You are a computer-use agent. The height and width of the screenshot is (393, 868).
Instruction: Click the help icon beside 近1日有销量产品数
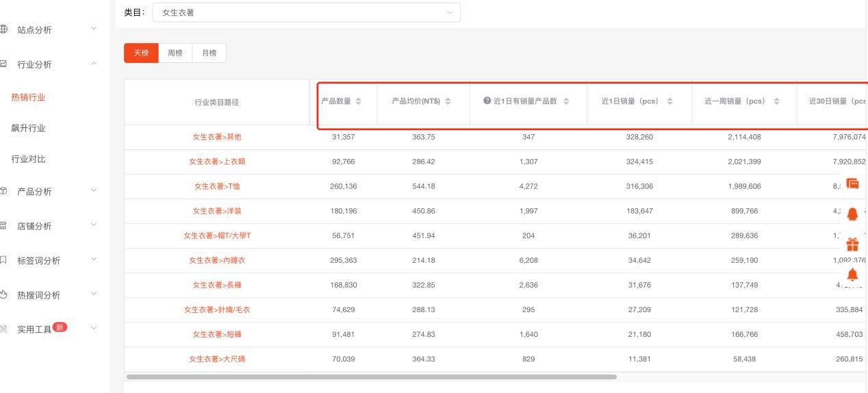(x=487, y=101)
